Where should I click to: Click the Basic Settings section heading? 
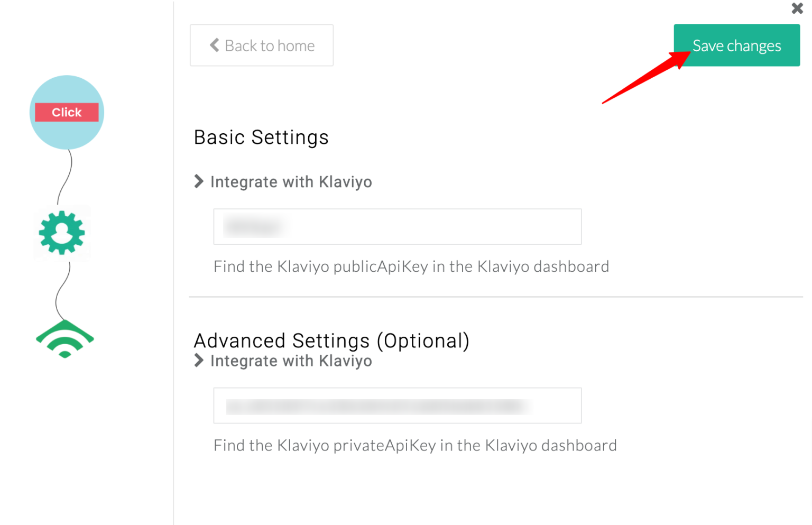[261, 137]
